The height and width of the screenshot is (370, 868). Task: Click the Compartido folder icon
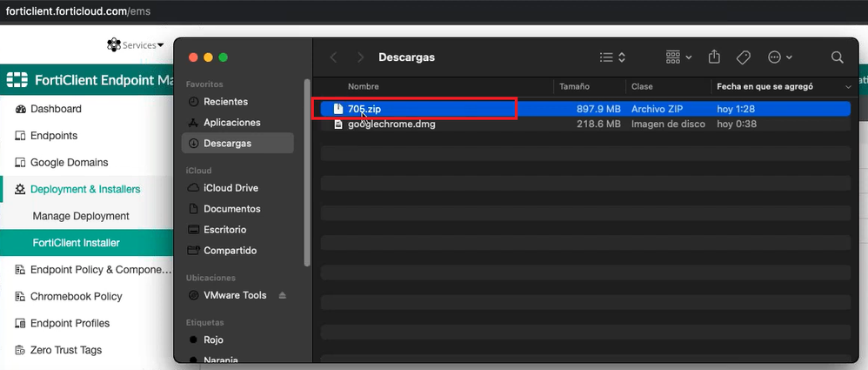[193, 251]
